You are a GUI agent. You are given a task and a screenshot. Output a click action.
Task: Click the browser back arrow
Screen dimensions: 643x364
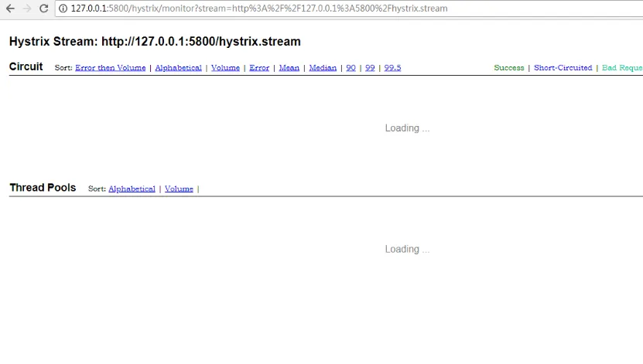point(10,9)
